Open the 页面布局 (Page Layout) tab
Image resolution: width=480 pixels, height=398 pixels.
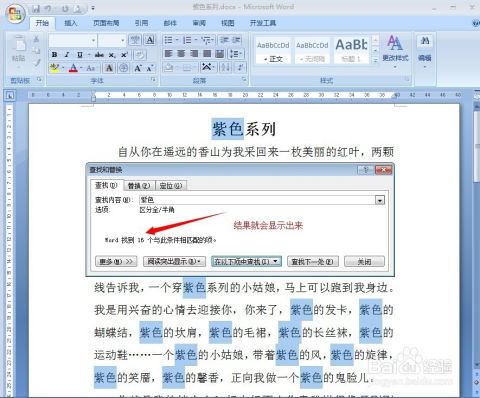106,23
